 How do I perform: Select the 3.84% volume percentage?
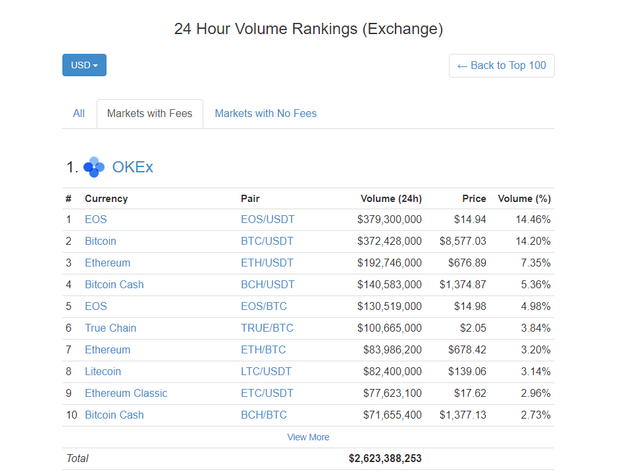536,328
